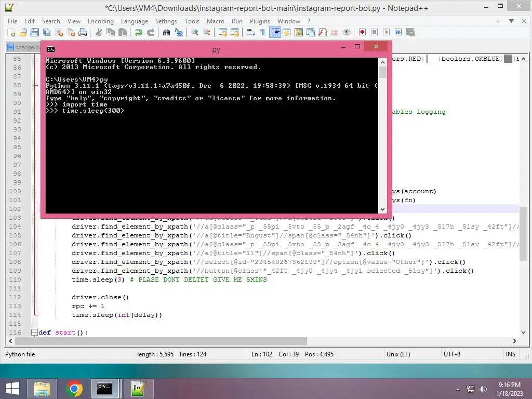Toggle synchronize vertical scrolling
Screen dimensions: 532x399
(x=222, y=32)
